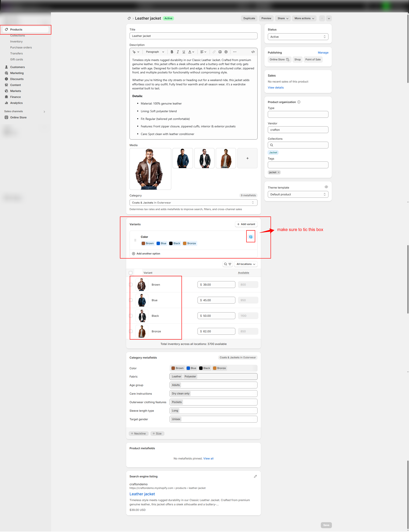Click the insert image icon in editor

(x=220, y=52)
